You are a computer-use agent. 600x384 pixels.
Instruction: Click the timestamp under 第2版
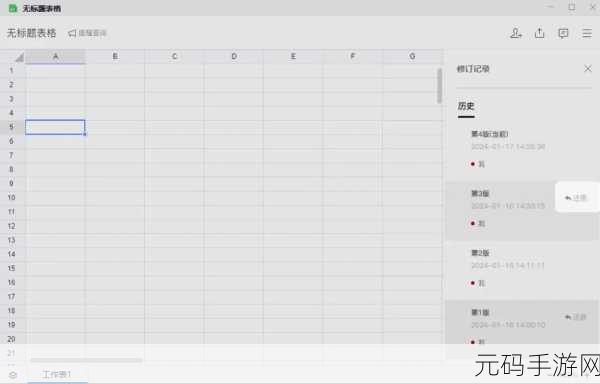click(507, 265)
